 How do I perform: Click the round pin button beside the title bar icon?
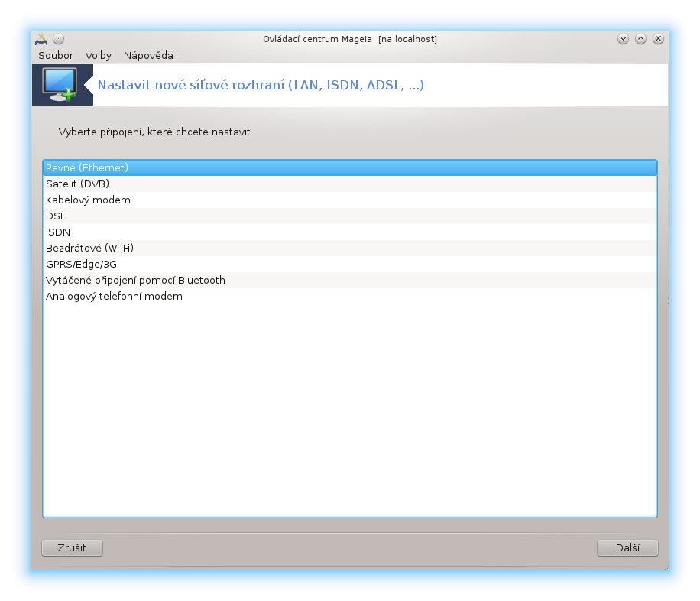[x=59, y=39]
